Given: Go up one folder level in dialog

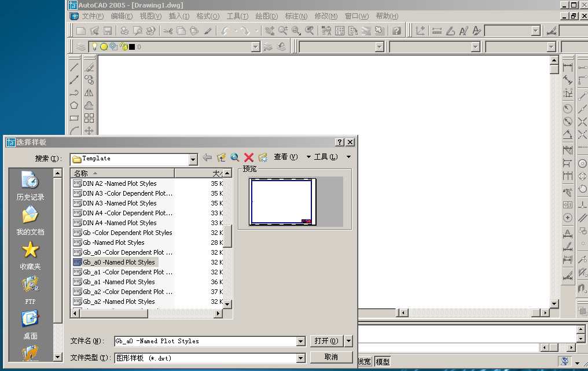Looking at the screenshot, I should click(x=221, y=157).
